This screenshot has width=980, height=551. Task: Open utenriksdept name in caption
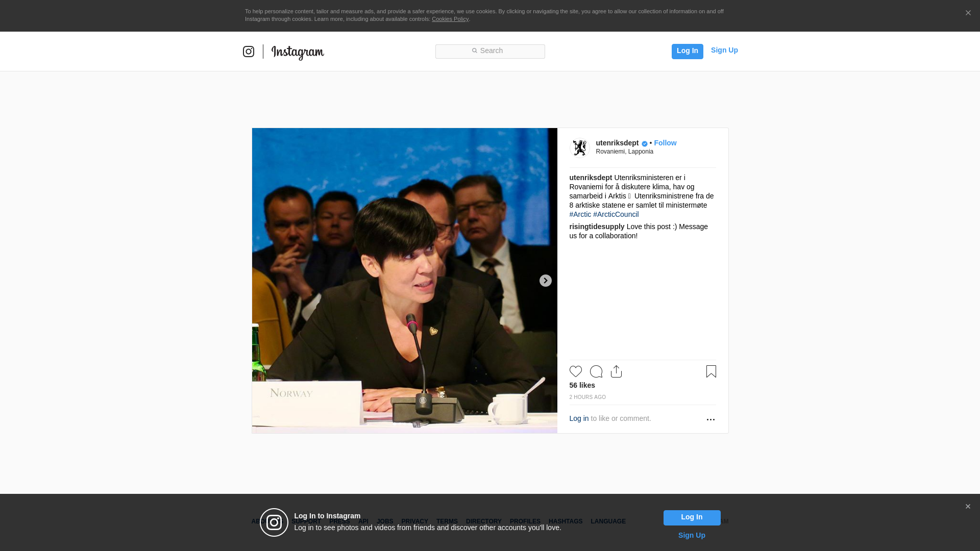click(591, 178)
